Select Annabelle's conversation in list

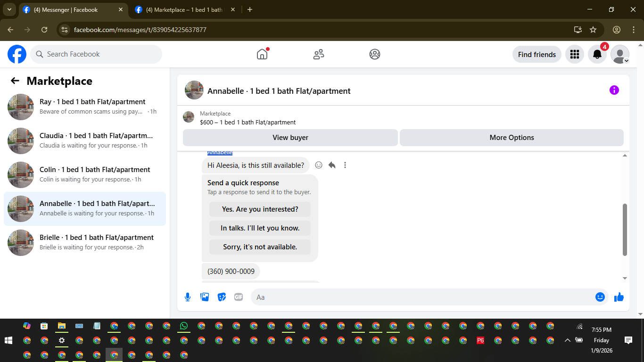(x=85, y=209)
